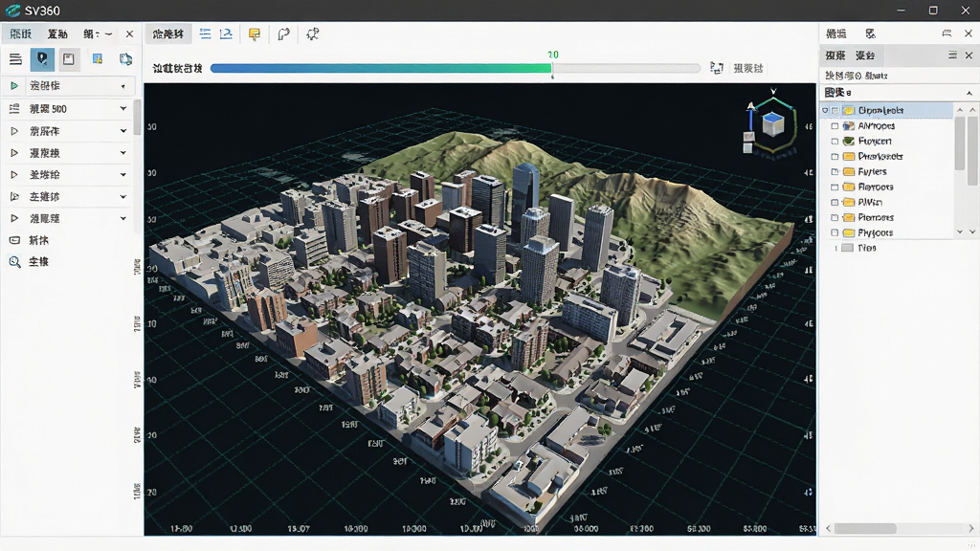Toggle the AlVropes layer checkbox
The height and width of the screenshot is (551, 980).
tap(835, 126)
